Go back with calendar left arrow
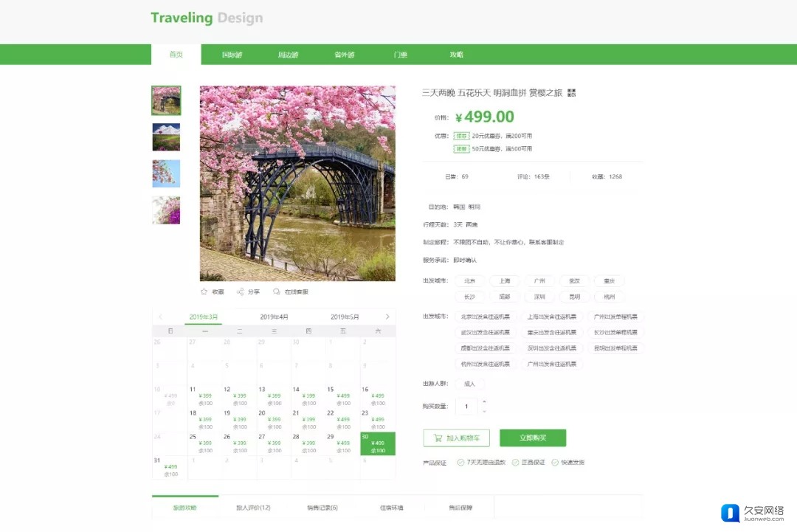The image size is (797, 532). point(161,317)
